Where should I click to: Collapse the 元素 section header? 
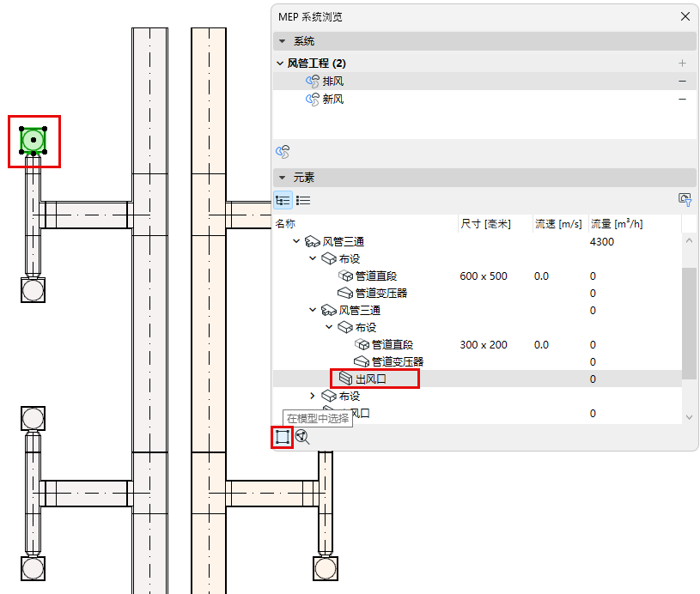coord(282,178)
